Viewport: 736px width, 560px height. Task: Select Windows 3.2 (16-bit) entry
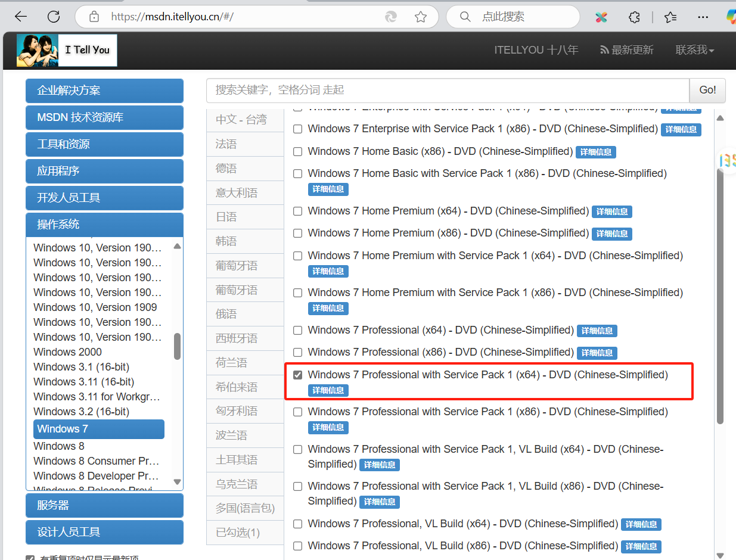81,412
